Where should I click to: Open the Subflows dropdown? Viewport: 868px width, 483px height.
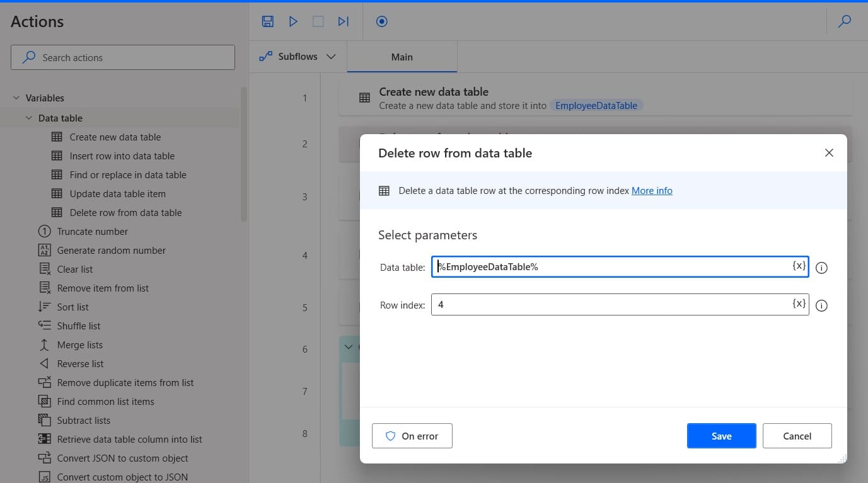tap(298, 57)
